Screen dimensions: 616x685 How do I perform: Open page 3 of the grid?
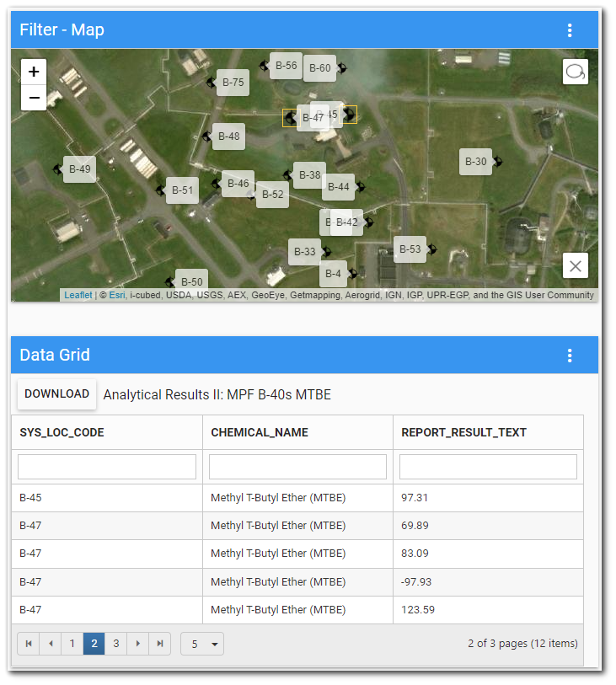(116, 644)
